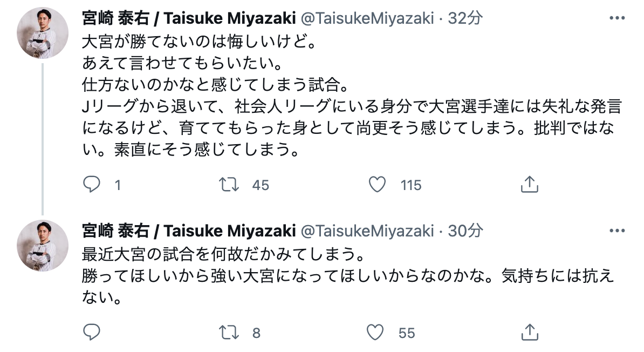Open more options menu on second tweet
The height and width of the screenshot is (352, 644).
click(x=616, y=231)
